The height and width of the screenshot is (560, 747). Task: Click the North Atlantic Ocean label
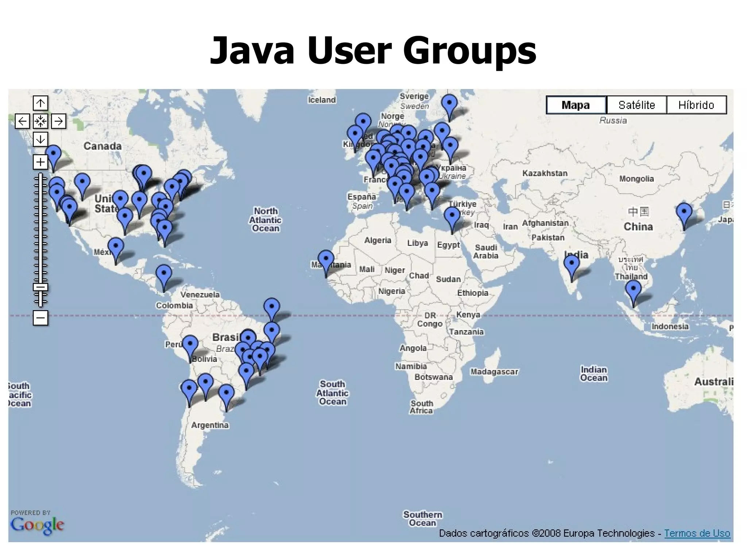(266, 219)
